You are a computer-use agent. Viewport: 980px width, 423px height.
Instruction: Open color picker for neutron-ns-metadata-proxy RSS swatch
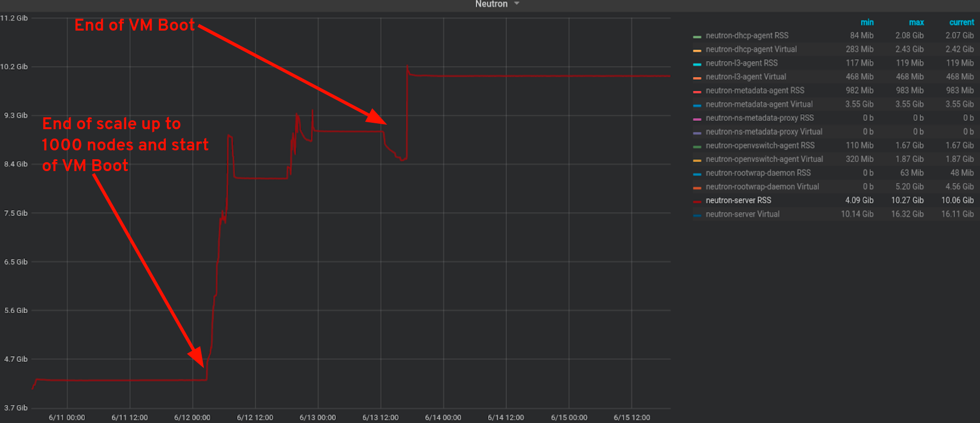pos(697,120)
